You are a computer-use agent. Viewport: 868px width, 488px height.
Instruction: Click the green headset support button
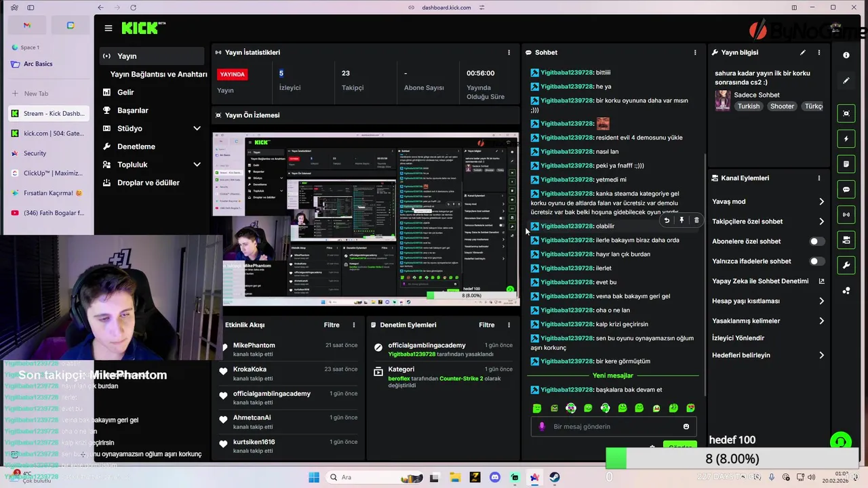(x=841, y=443)
